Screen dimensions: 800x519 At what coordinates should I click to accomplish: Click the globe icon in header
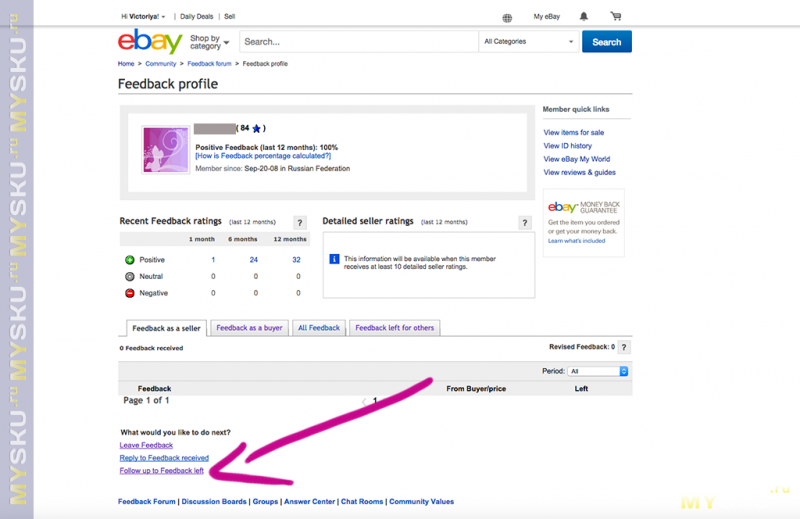507,17
